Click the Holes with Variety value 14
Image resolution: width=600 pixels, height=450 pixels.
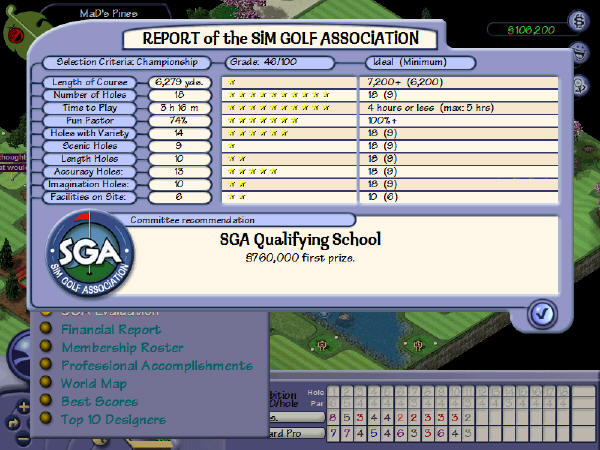[179, 133]
